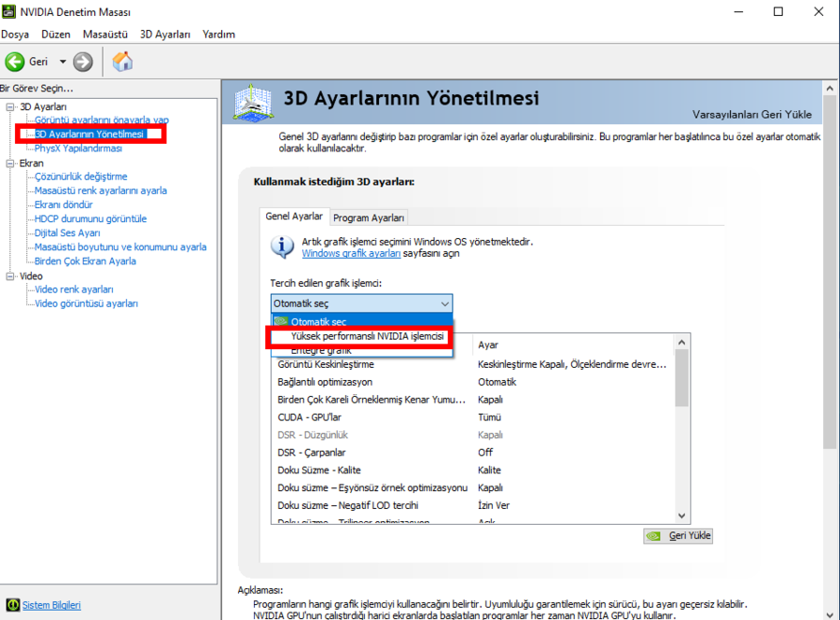The image size is (840, 620).
Task: Click the main panel scroll down arrow
Action: [830, 614]
